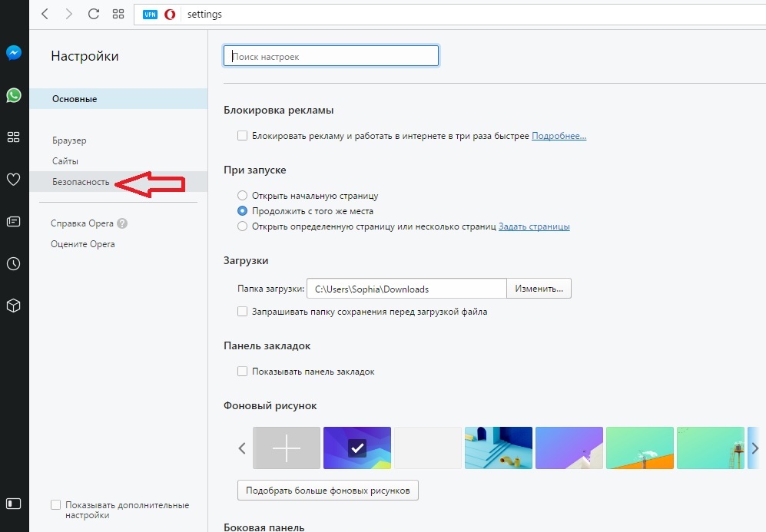
Task: Enable Блокировать рекламу checkbox
Action: (x=242, y=135)
